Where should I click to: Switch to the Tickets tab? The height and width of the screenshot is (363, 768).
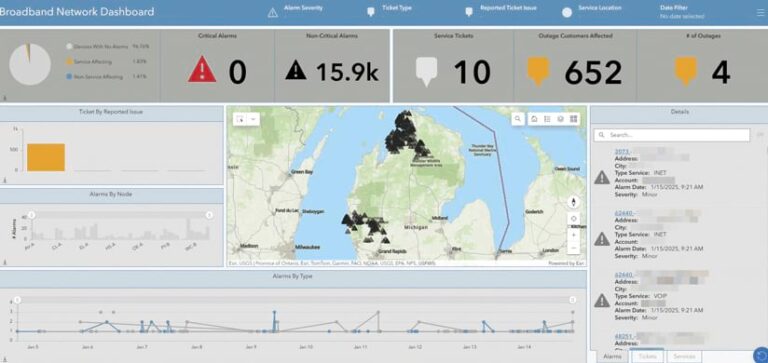(x=648, y=357)
